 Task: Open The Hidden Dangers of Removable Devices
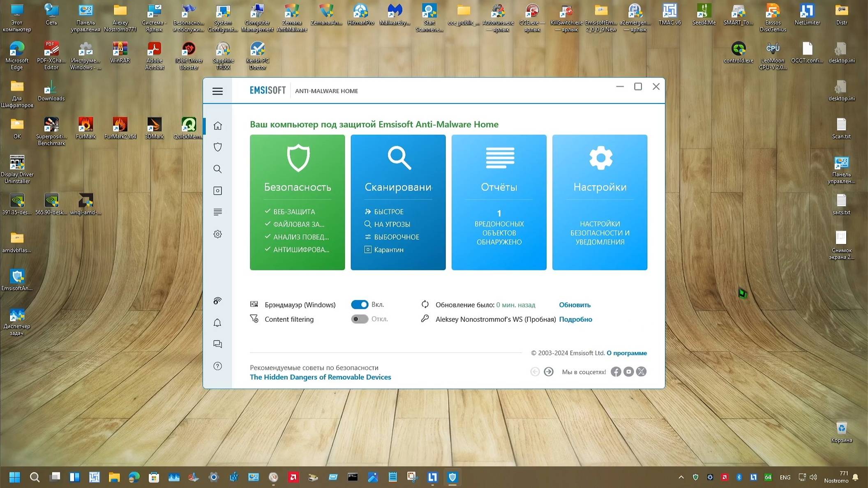(320, 377)
